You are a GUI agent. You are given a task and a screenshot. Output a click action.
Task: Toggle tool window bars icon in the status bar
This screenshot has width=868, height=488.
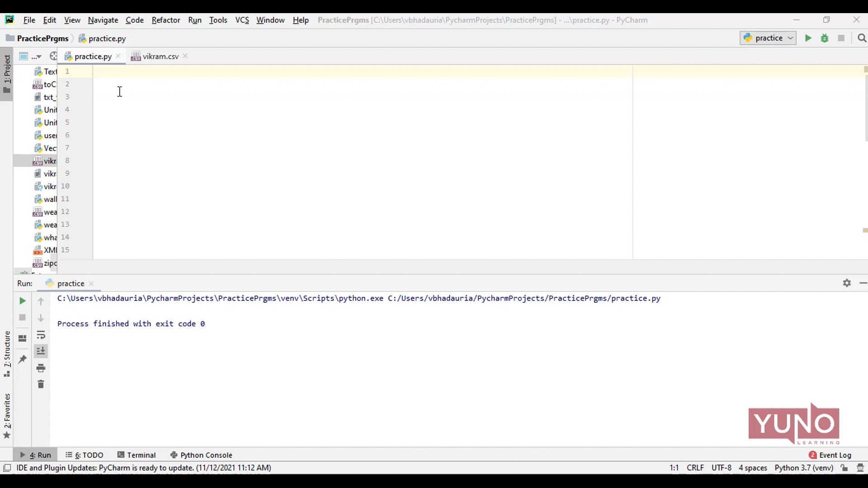click(x=7, y=468)
